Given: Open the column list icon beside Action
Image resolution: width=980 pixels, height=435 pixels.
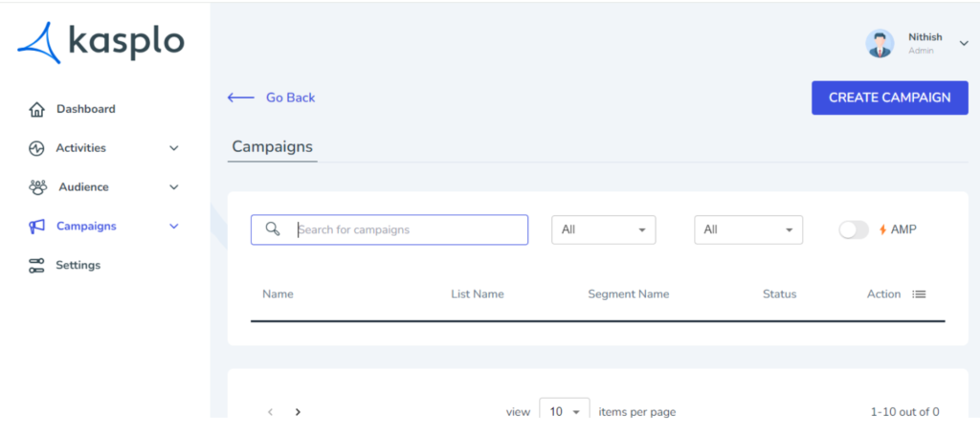Looking at the screenshot, I should pos(919,294).
